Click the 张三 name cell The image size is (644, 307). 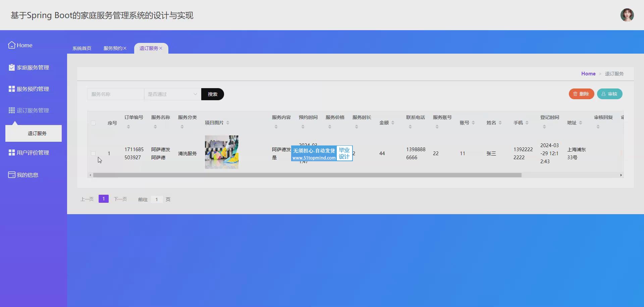tap(491, 153)
